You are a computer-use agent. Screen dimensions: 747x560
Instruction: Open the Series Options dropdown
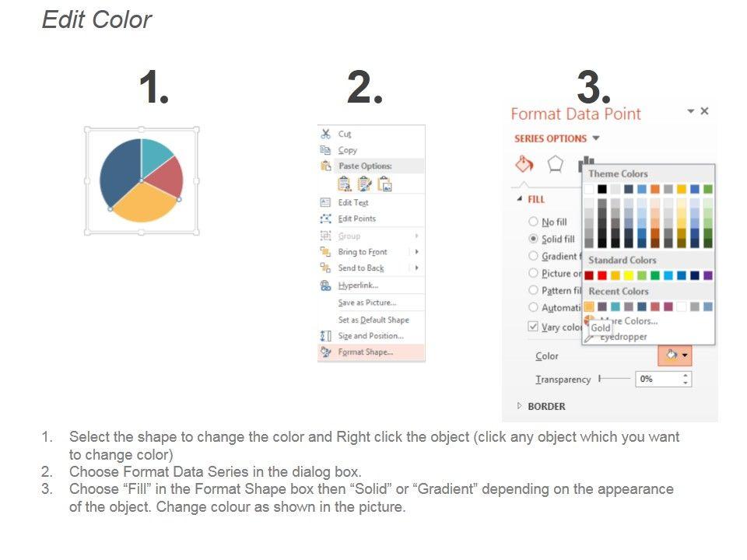coord(596,138)
